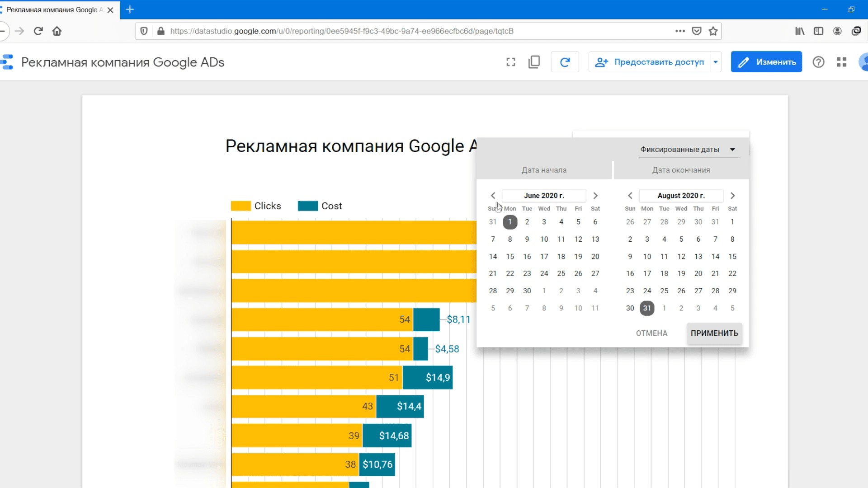868x488 pixels.
Task: Click the Изменить edit button
Action: [x=766, y=62]
